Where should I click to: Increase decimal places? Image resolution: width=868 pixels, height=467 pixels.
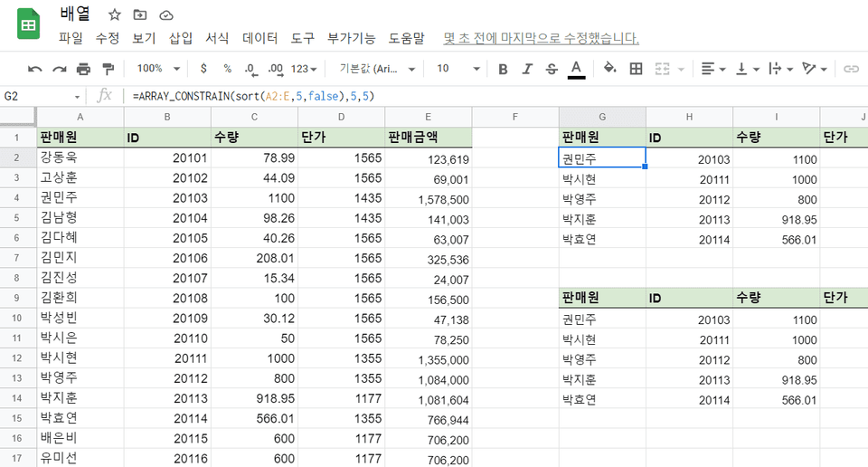[x=275, y=69]
